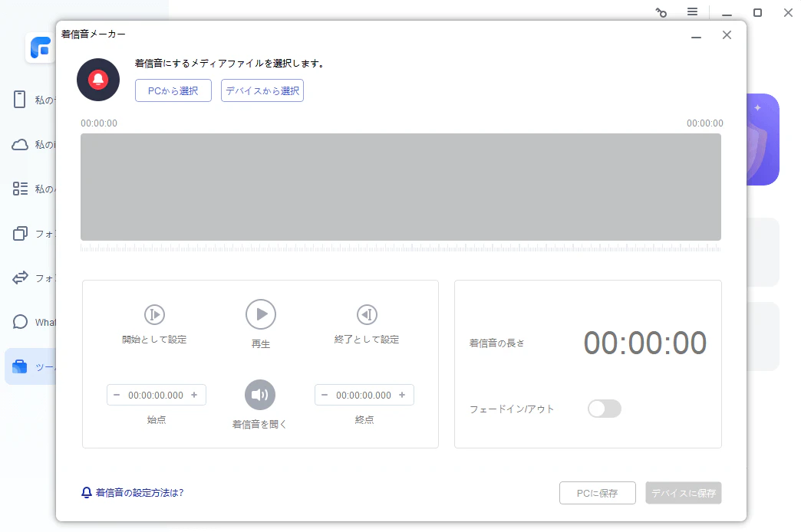The image size is (801, 532).
Task: Click the gray waveform display area
Action: pos(400,187)
